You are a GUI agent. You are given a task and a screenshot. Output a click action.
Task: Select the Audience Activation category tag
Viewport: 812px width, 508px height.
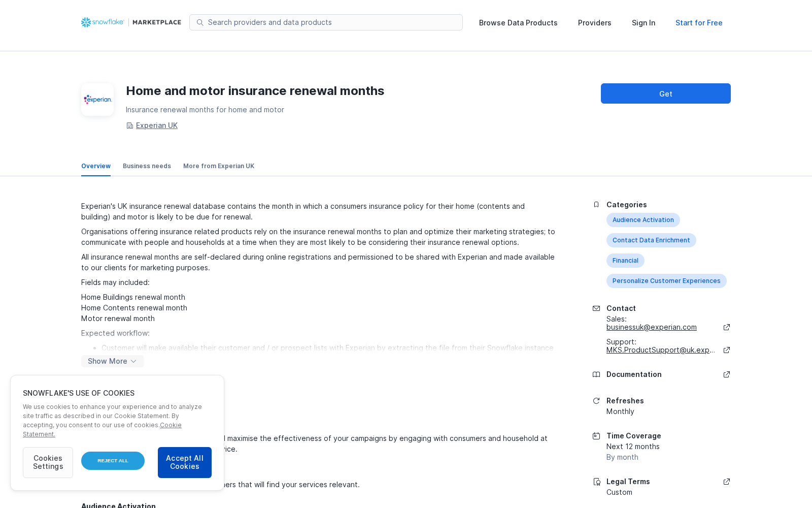click(x=643, y=220)
